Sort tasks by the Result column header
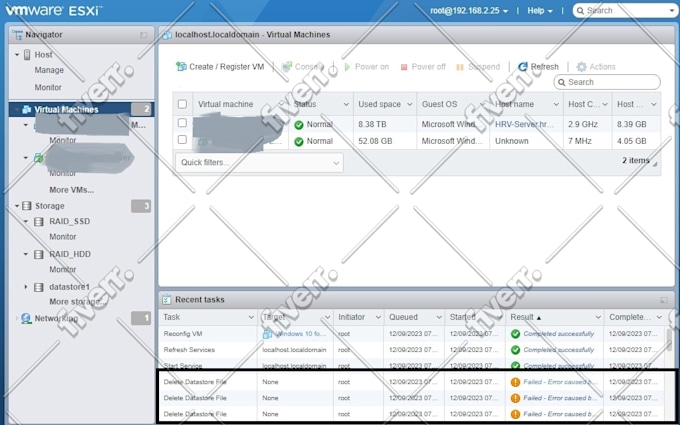Screen dimensions: 680x425 point(522,317)
